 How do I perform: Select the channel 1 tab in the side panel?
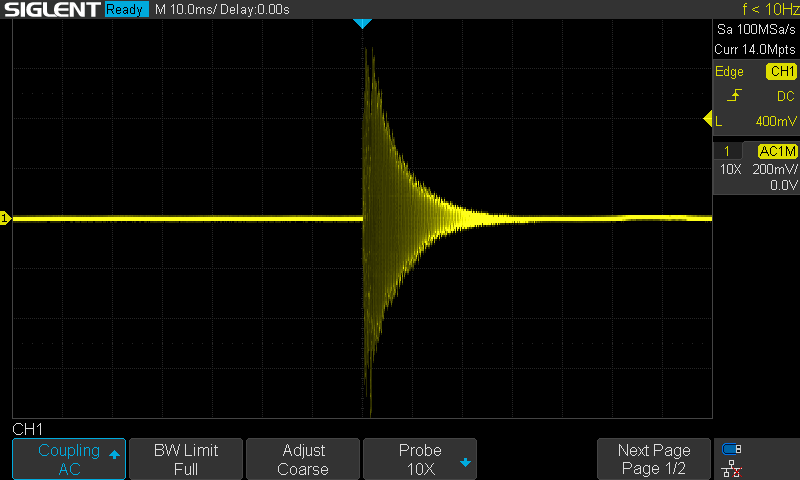coord(727,151)
